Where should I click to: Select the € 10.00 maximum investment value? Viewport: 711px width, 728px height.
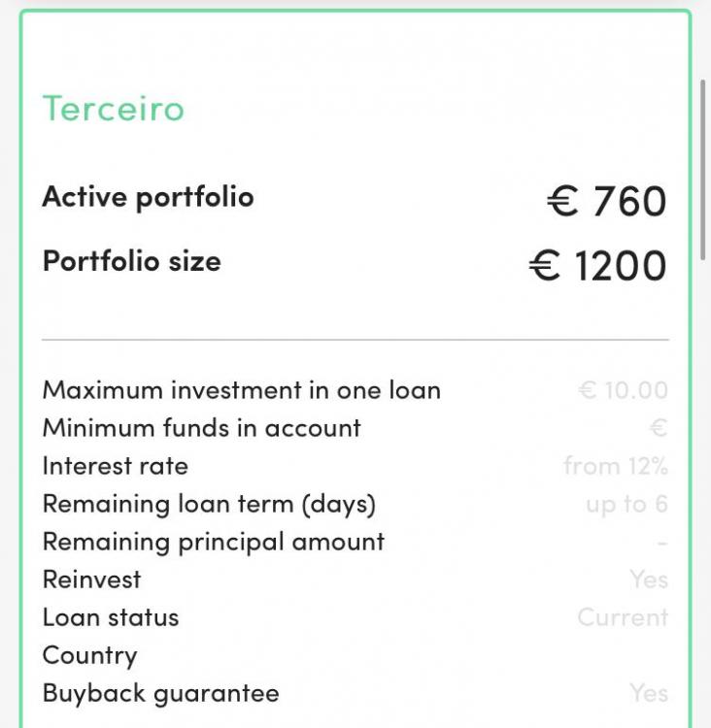click(x=623, y=390)
